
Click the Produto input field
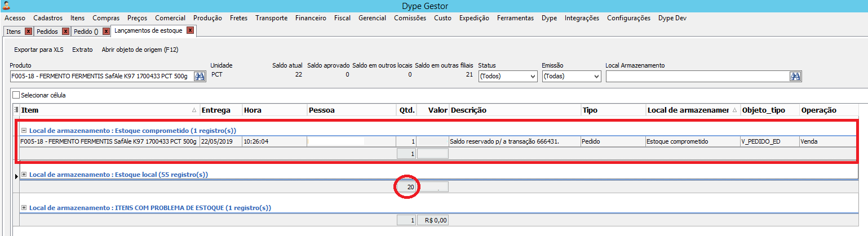tap(101, 76)
